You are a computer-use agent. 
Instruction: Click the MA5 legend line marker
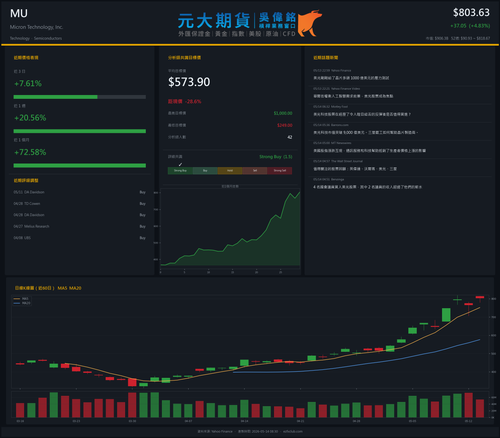17,299
